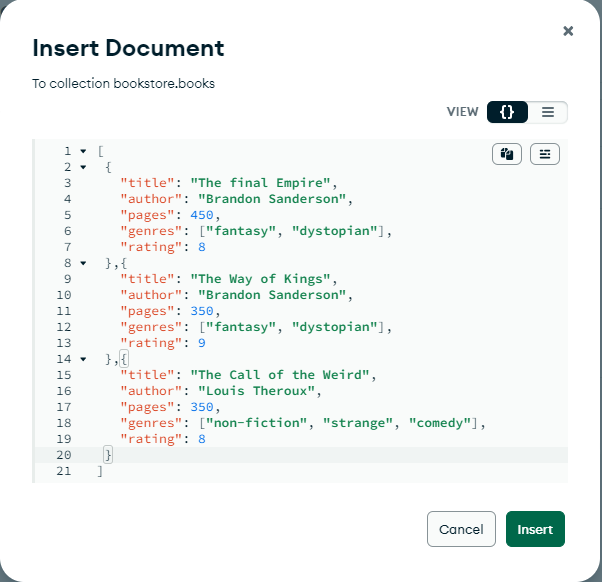Click the "author" key on line 16
602x582 pixels.
152,391
